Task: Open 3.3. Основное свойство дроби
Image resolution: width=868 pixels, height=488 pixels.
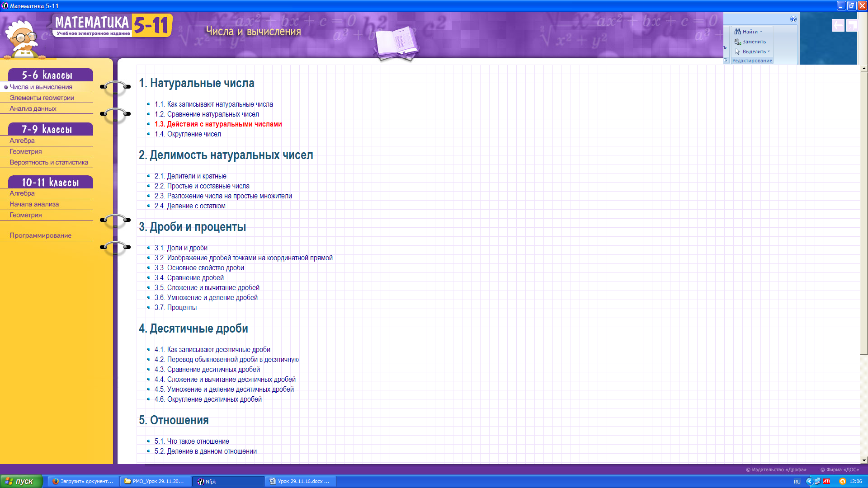Action: tap(199, 267)
